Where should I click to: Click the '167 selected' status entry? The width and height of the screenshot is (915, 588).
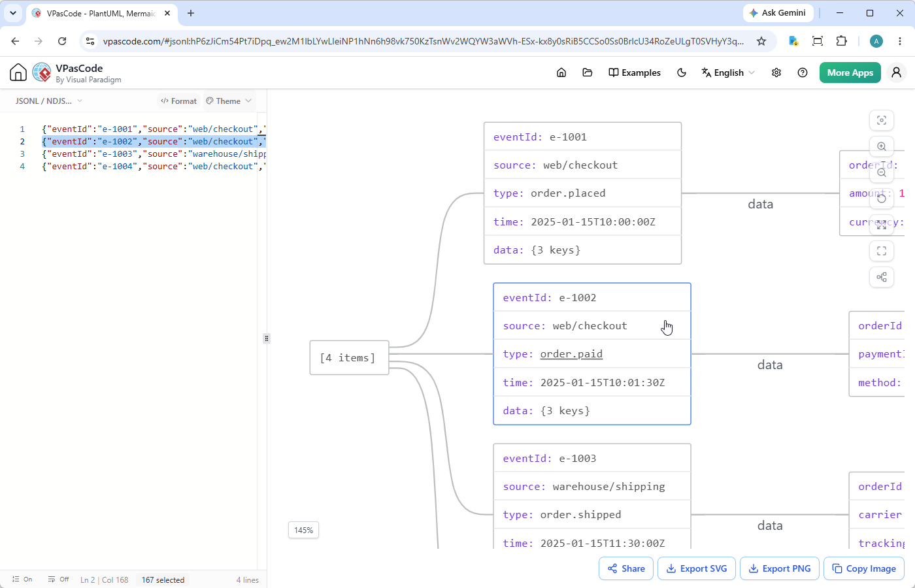(163, 580)
